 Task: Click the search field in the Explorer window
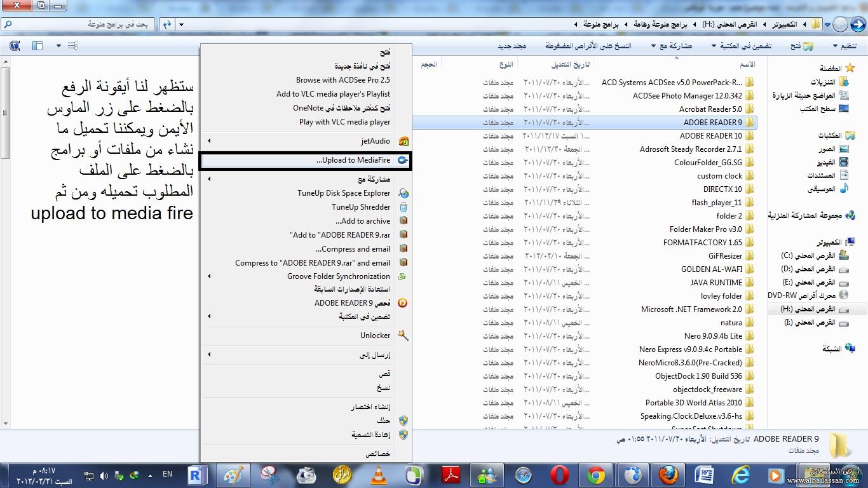tap(78, 24)
